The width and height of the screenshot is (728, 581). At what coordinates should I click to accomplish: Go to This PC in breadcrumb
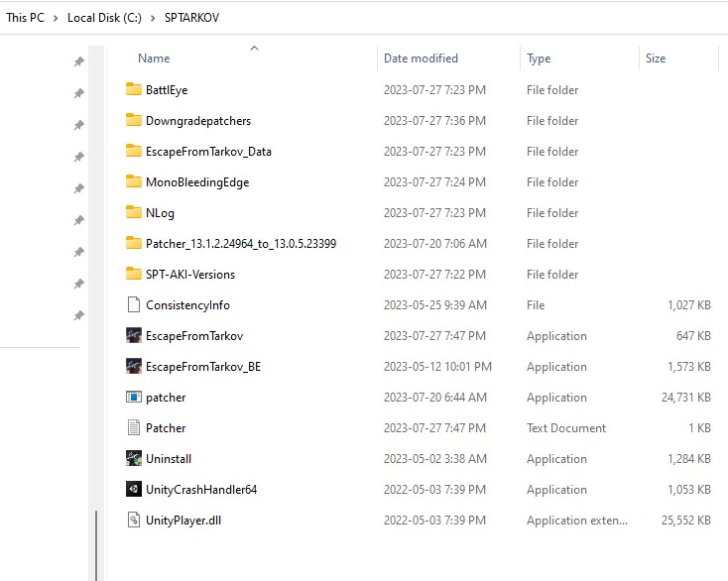[25, 18]
